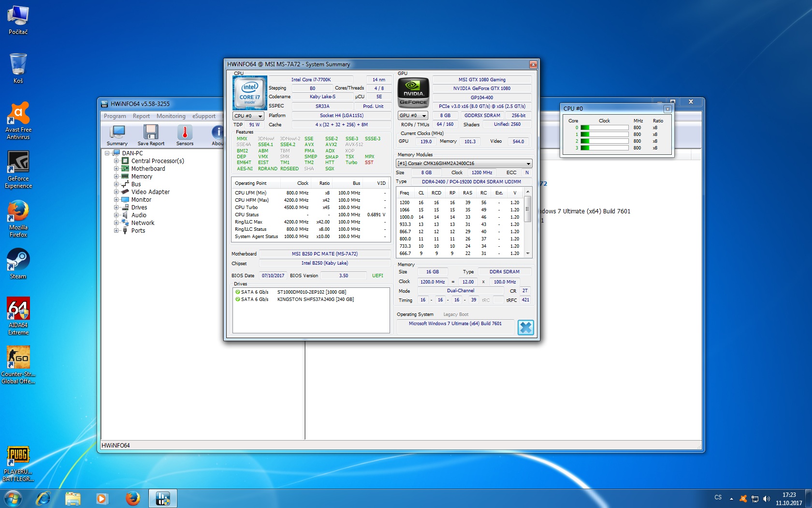Image resolution: width=812 pixels, height=508 pixels.
Task: Open Counter-Strike Global Offensive shortcut
Action: pyautogui.click(x=18, y=365)
